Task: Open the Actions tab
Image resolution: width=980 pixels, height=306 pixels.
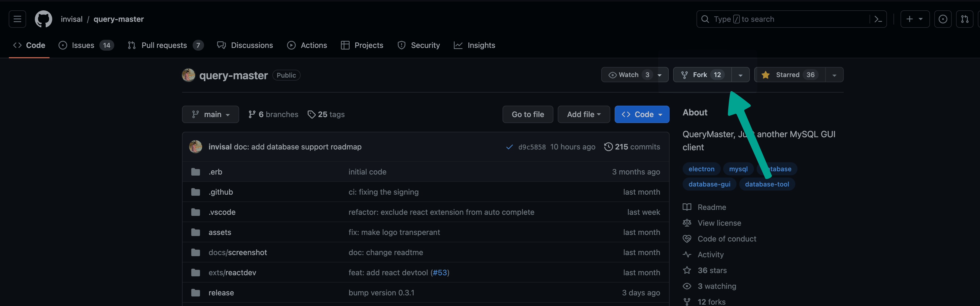Action: click(307, 45)
